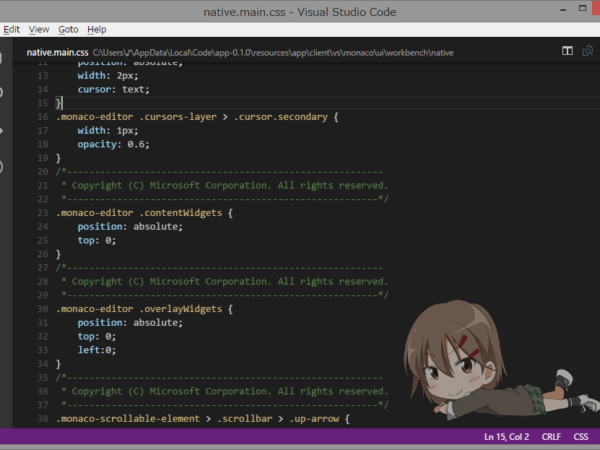Change CRLF line ending in status bar
The image size is (600, 450).
tap(551, 437)
